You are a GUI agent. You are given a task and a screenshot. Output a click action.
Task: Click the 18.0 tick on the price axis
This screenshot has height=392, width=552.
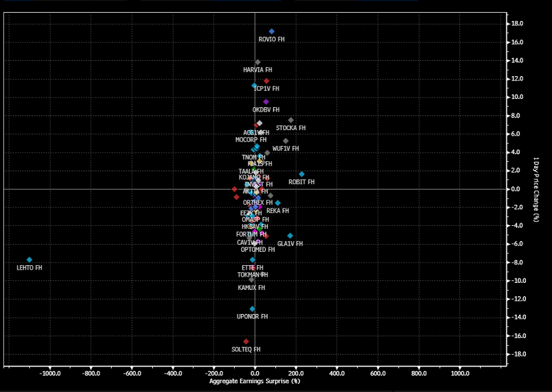pos(517,24)
